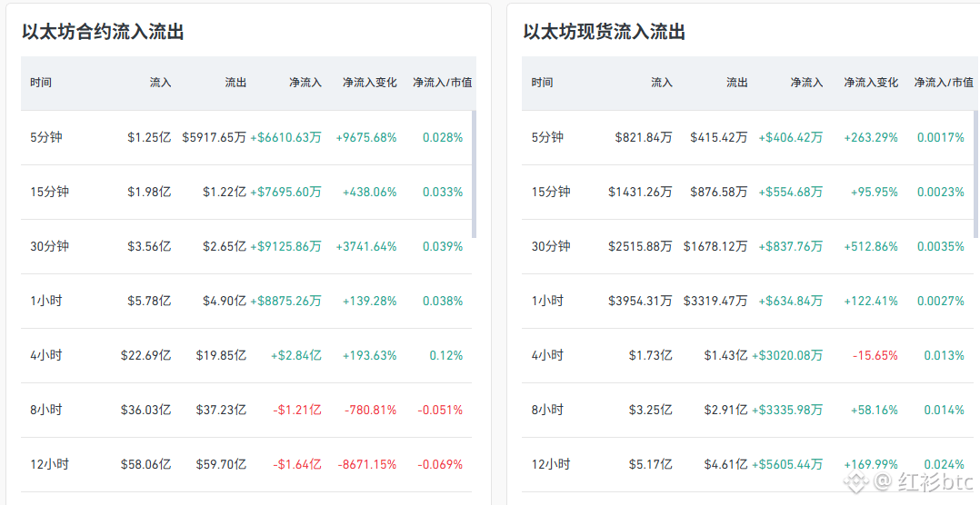The width and height of the screenshot is (980, 505).
Task: Select the 流入 column header in the 合约 table
Action: point(160,83)
